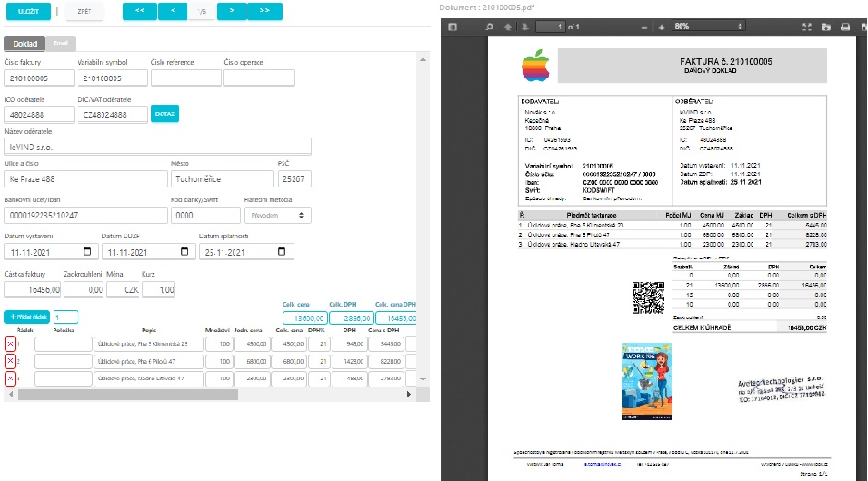Toggle the PDF viewer sidebar
This screenshot has height=481, width=868.
452,27
